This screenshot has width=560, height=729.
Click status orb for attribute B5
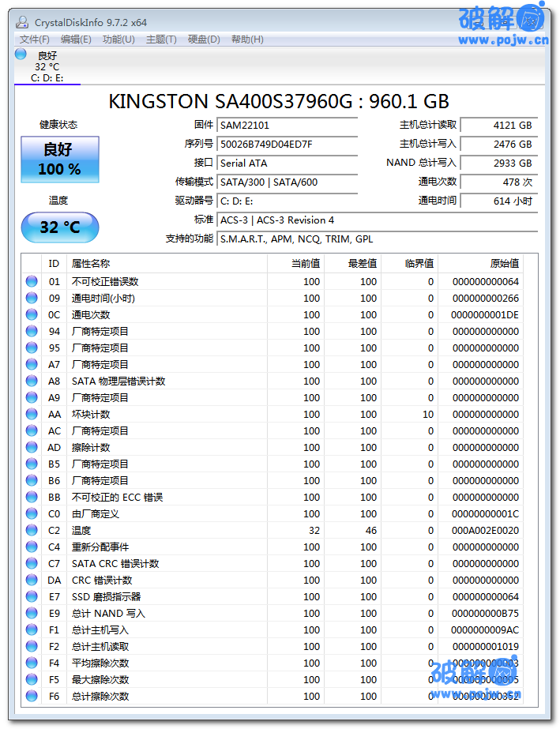pyautogui.click(x=32, y=464)
